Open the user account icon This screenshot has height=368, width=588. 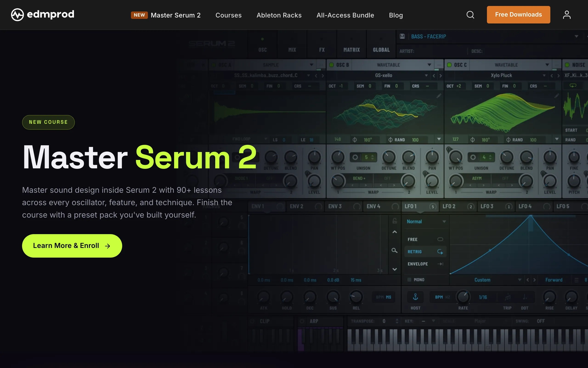[567, 15]
